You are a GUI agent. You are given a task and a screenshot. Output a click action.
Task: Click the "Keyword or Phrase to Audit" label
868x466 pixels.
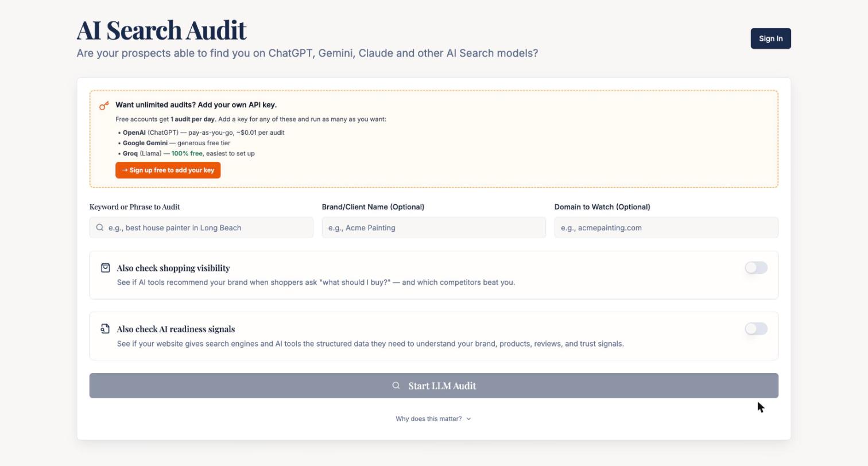pyautogui.click(x=135, y=207)
